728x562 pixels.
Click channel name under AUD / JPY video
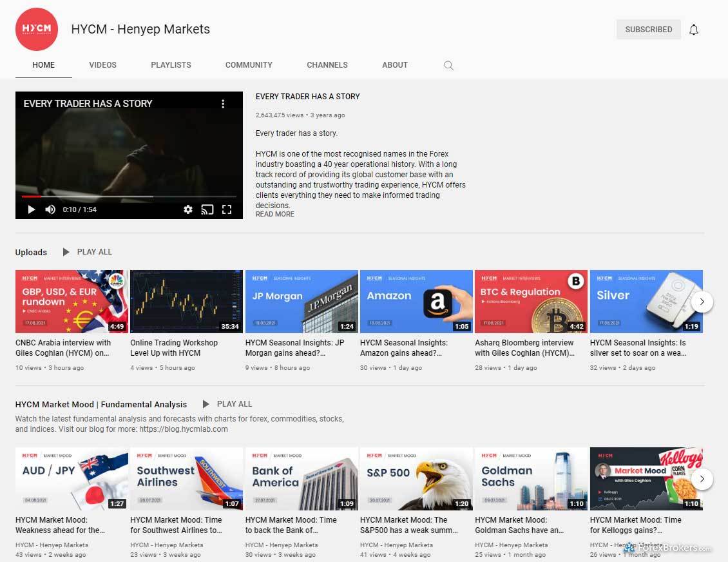[52, 545]
